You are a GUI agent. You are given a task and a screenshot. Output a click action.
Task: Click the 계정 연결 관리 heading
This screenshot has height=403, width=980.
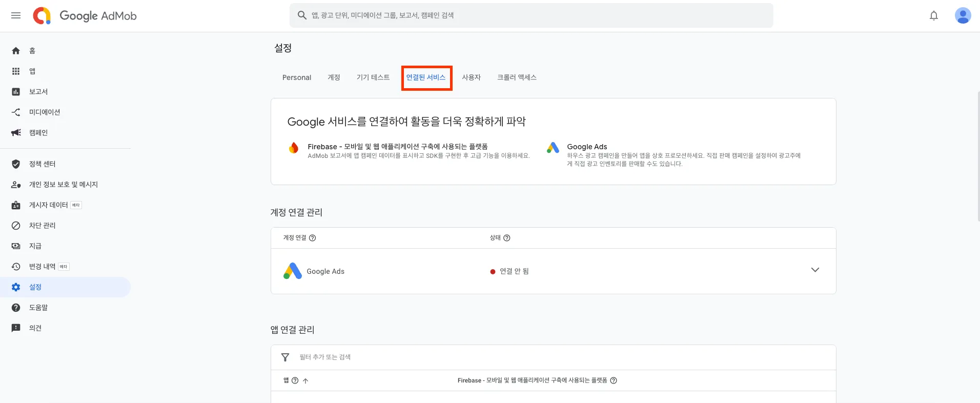pyautogui.click(x=296, y=212)
